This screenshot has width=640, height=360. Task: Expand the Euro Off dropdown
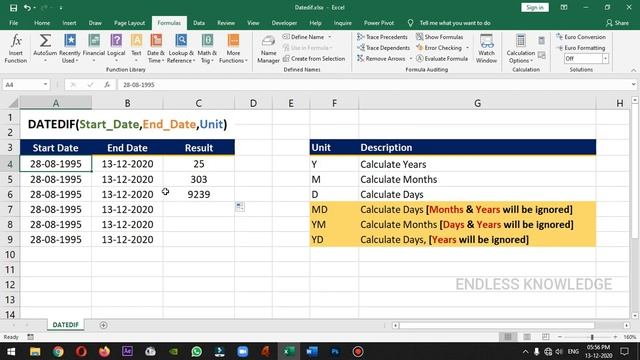605,59
